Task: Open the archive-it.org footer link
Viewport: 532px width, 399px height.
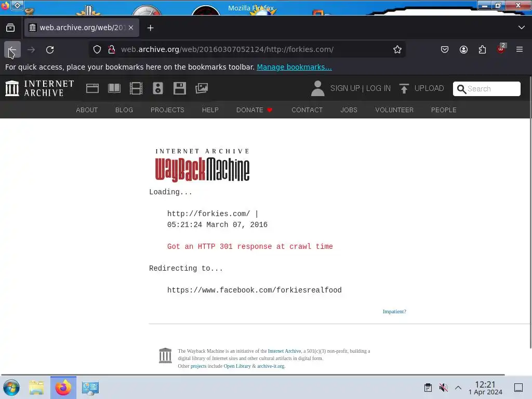Action: [x=271, y=366]
